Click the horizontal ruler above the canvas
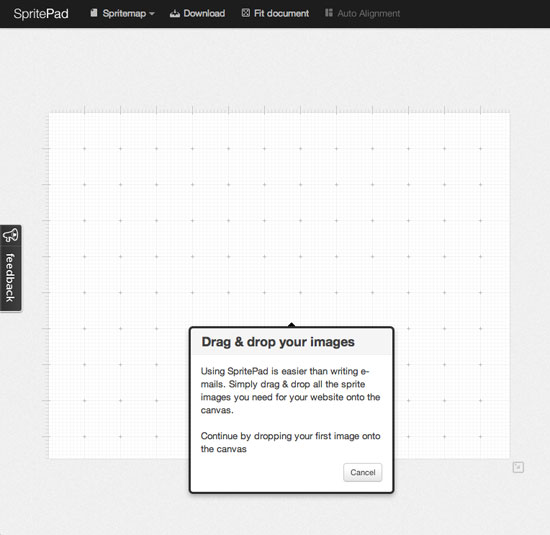 [x=279, y=109]
